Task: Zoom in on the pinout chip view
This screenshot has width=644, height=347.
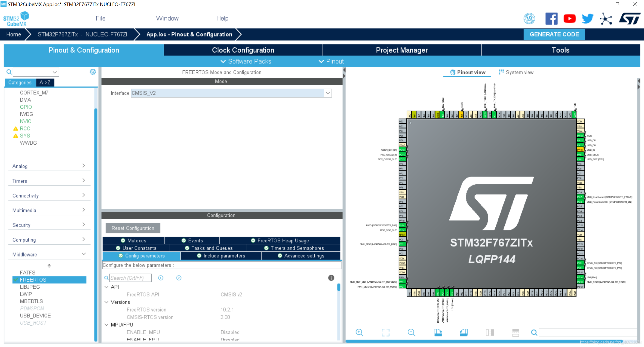Action: pyautogui.click(x=359, y=332)
